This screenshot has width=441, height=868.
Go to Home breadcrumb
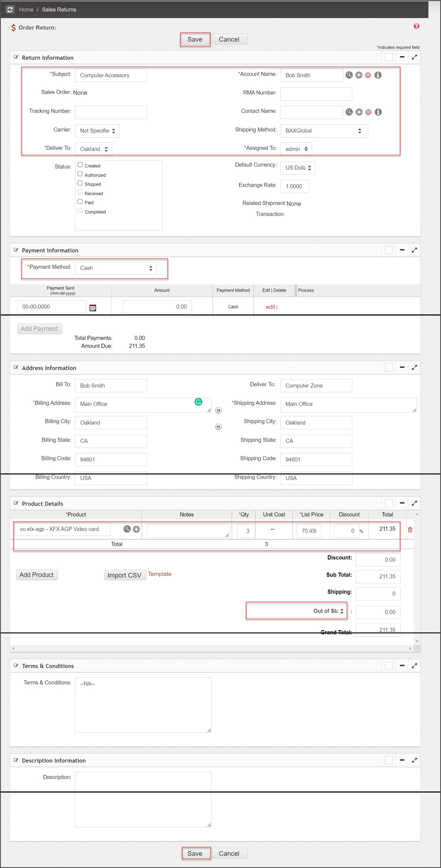[26, 9]
